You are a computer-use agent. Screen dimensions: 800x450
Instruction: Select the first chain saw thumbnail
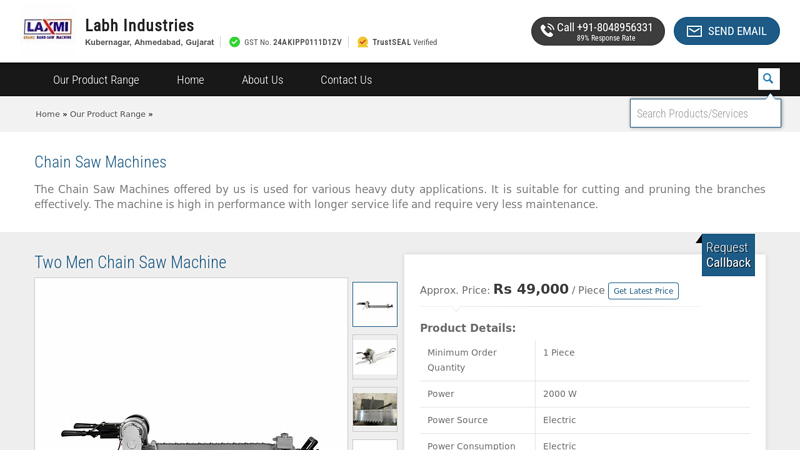point(375,304)
